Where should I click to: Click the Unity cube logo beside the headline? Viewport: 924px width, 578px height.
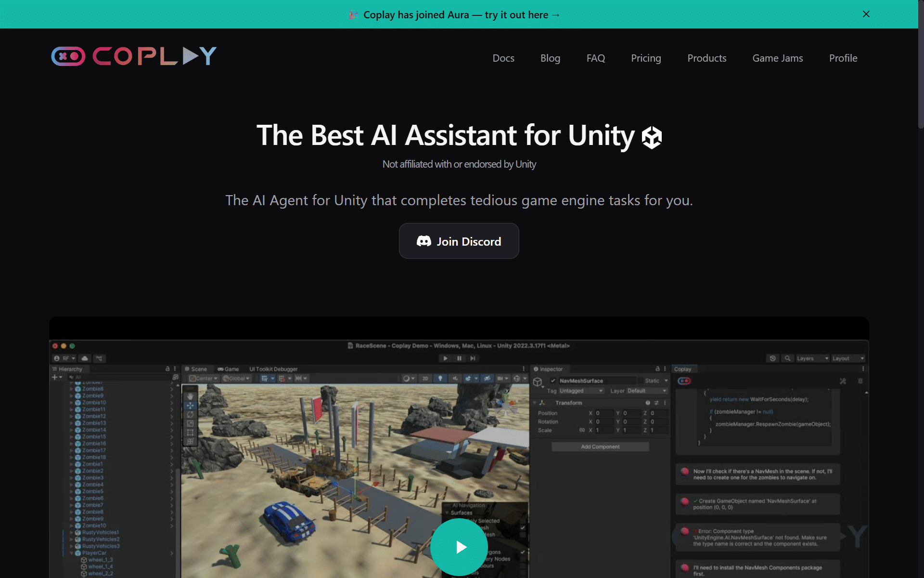652,137
